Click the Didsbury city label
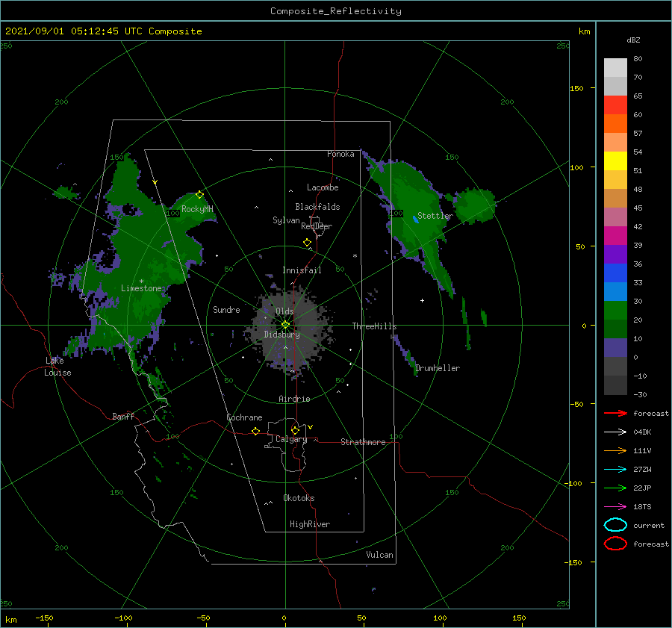The height and width of the screenshot is (628, 672). (281, 335)
